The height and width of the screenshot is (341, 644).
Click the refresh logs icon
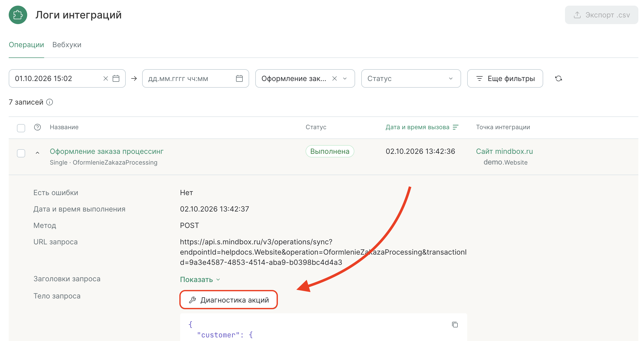point(559,78)
